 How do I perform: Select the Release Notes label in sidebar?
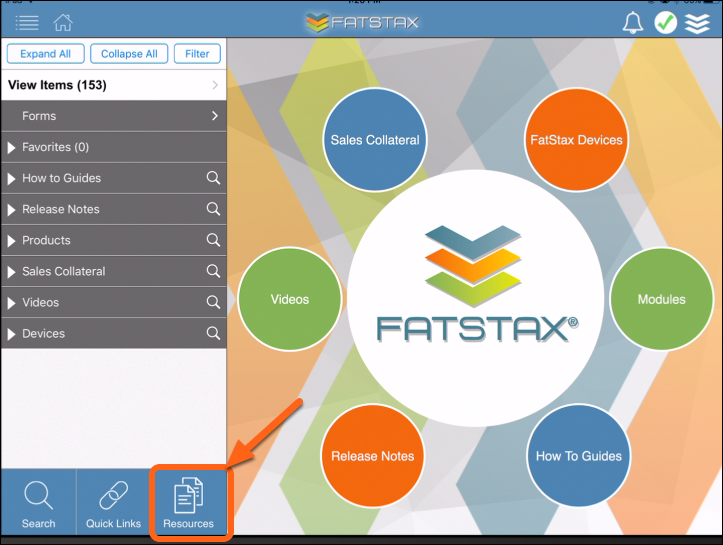tap(61, 209)
